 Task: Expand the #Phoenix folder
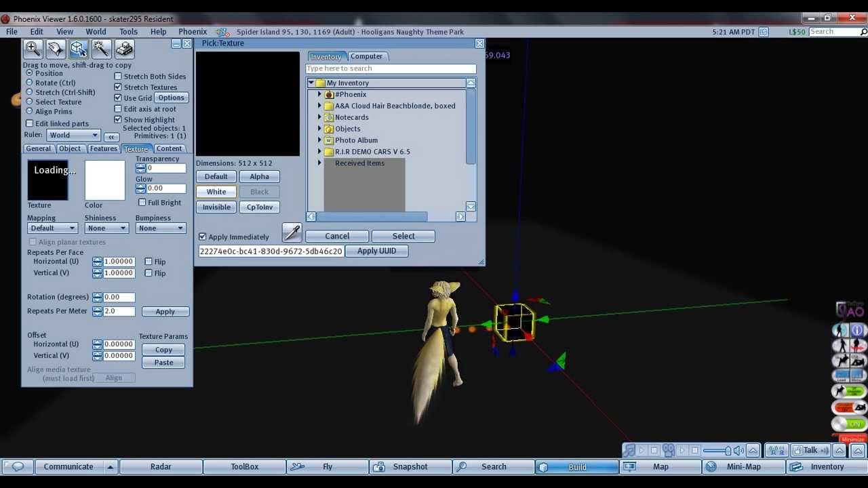coord(319,95)
